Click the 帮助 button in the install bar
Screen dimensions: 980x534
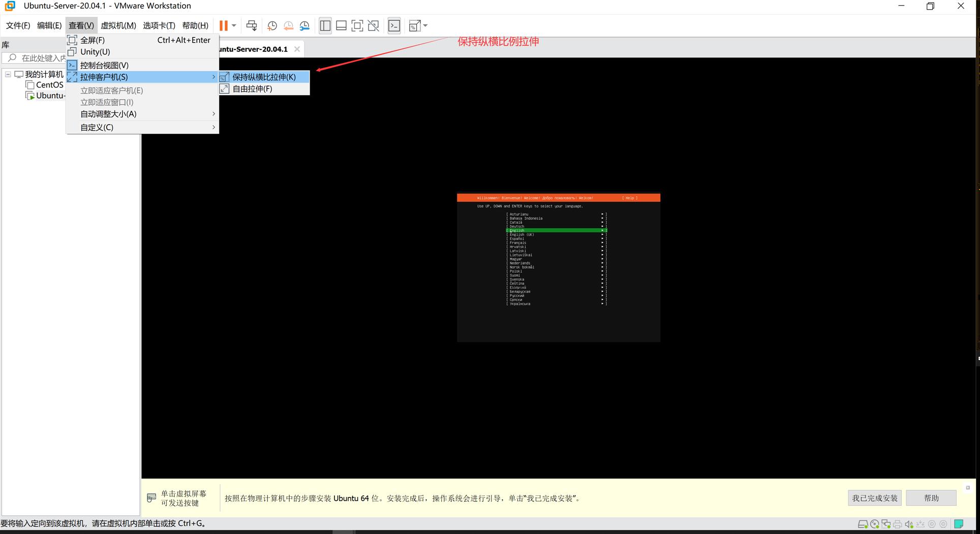(931, 498)
